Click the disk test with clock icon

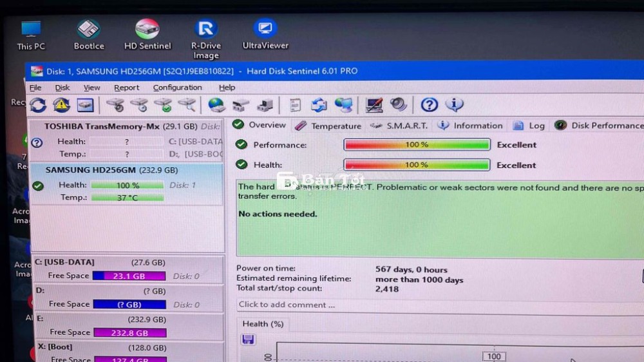point(139,105)
